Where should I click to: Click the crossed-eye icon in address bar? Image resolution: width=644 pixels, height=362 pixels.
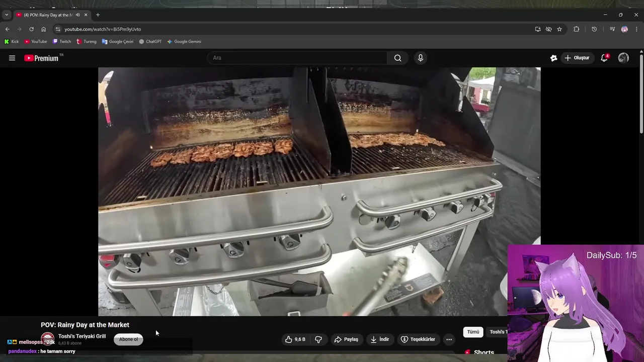click(548, 29)
